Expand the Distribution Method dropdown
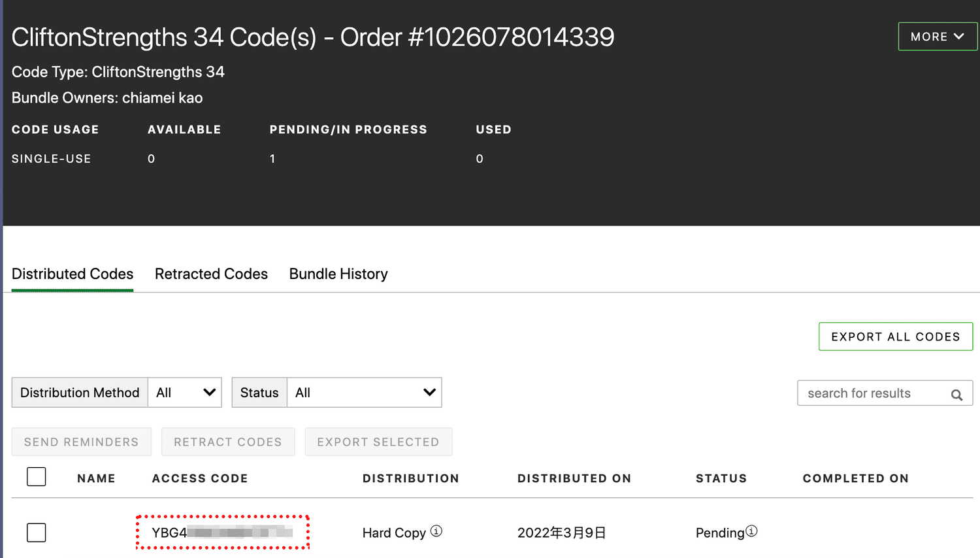 click(185, 393)
